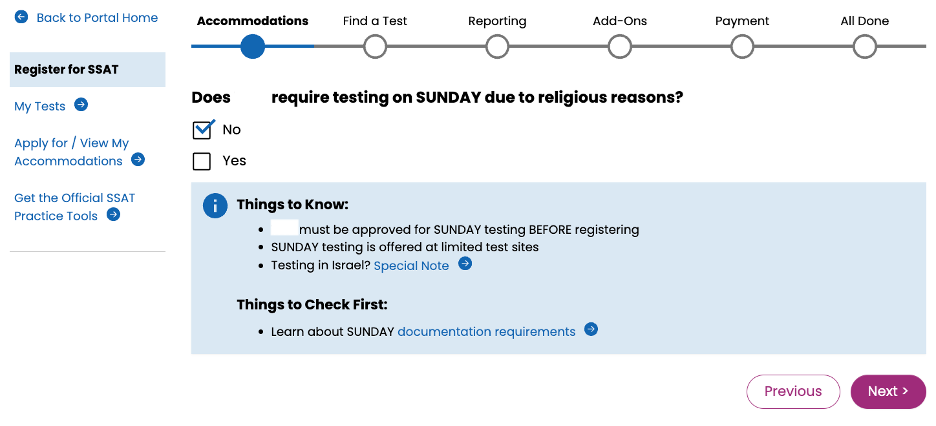The width and height of the screenshot is (936, 426).
Task: Click the arrow icon beside Special Note
Action: tap(465, 264)
